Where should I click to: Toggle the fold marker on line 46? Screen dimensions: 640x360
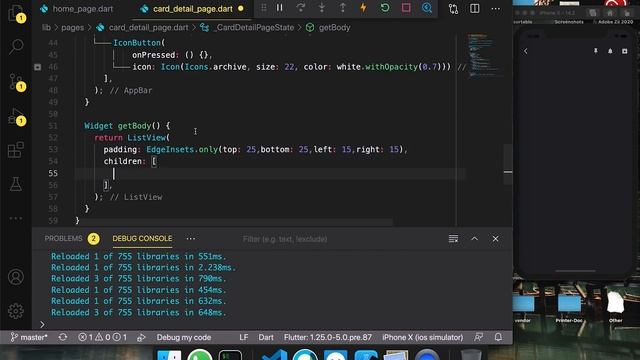pyautogui.click(x=38, y=67)
